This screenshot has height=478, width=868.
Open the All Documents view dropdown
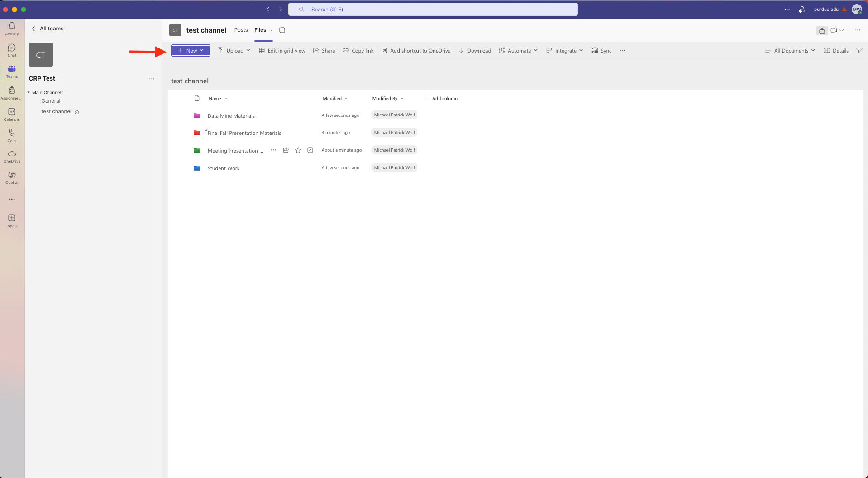click(x=790, y=50)
